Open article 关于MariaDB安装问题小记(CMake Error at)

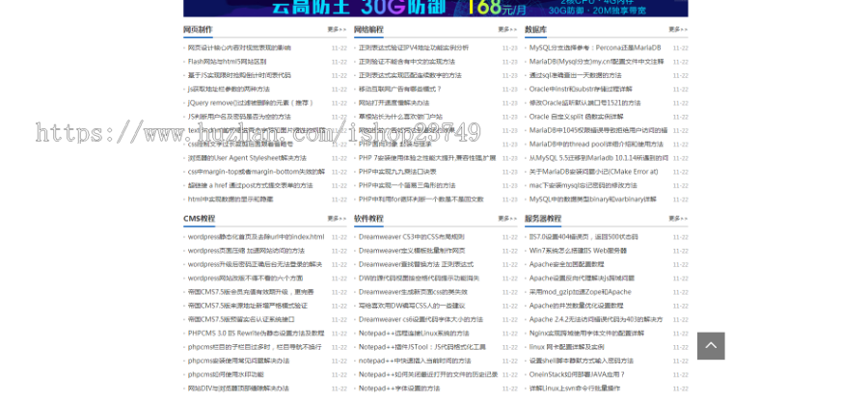tap(593, 172)
